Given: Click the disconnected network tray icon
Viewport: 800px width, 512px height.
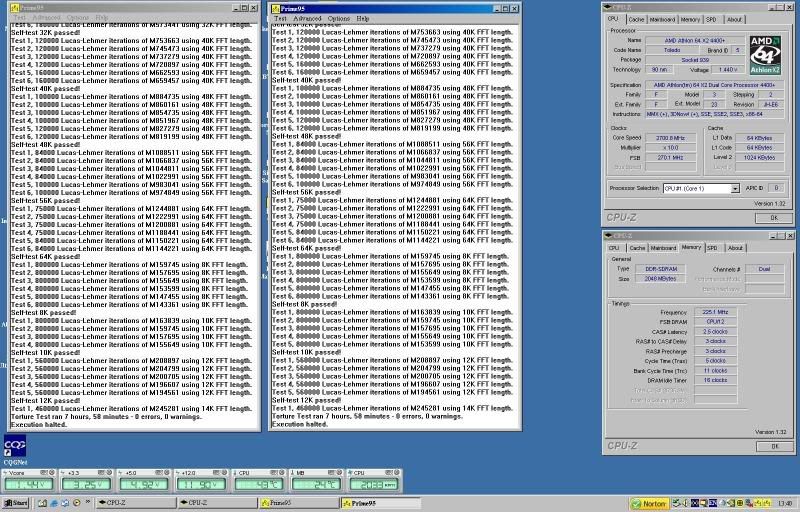Looking at the screenshot, I should [749, 503].
